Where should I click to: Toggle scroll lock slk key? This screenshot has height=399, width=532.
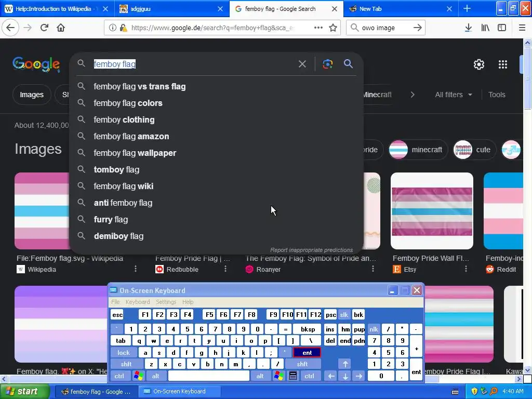pos(344,315)
